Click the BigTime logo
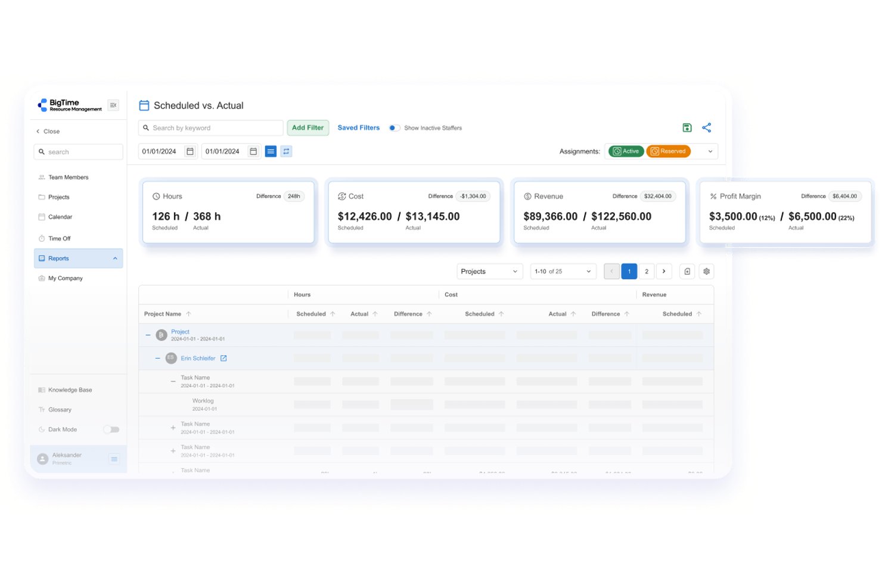 (x=70, y=105)
